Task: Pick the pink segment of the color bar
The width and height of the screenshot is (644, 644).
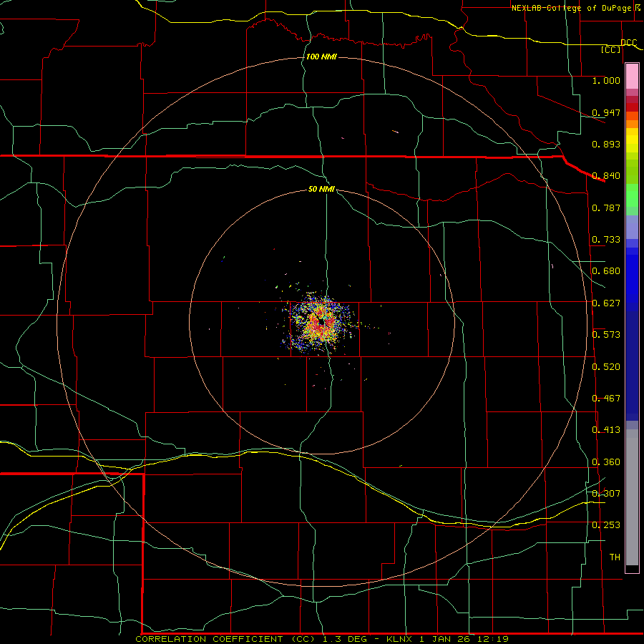Action: coord(632,77)
